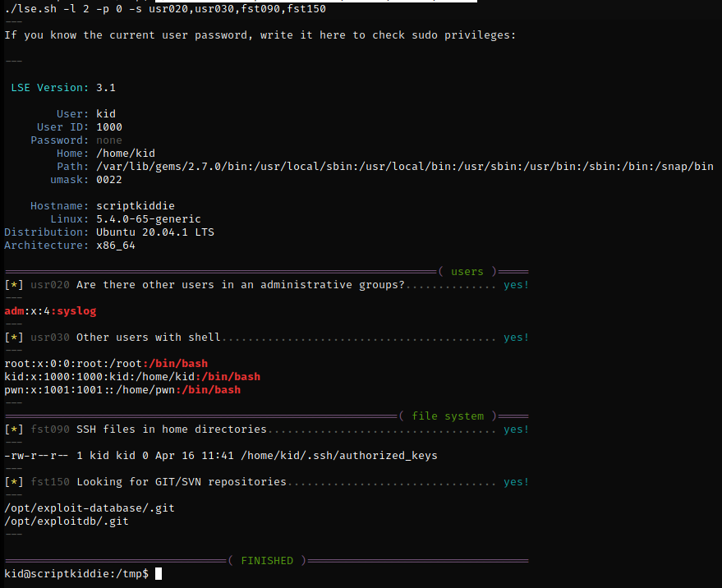Click the fst150 test identifier
The image size is (722, 588).
(x=50, y=482)
